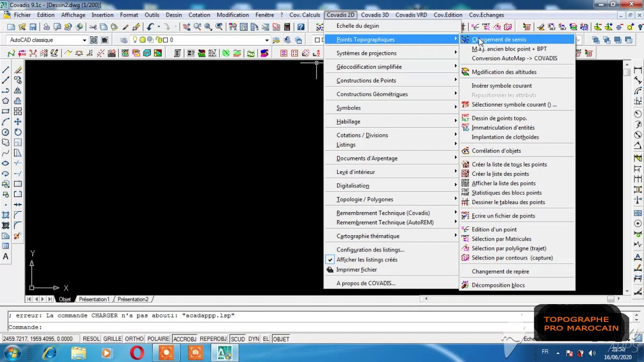Expand the Habillage submenu
Image resolution: width=644 pixels, height=362 pixels.
click(391, 122)
